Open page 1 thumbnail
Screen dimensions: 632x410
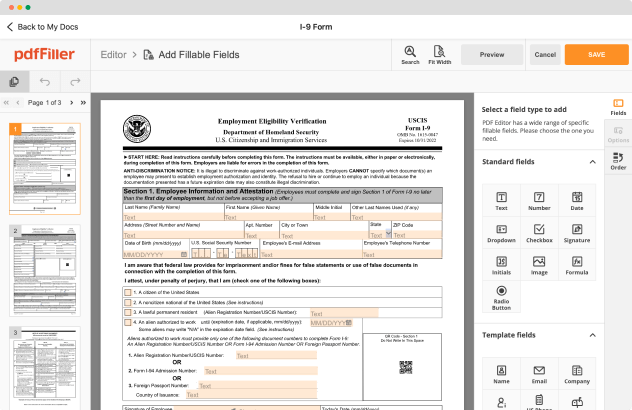(x=45, y=169)
